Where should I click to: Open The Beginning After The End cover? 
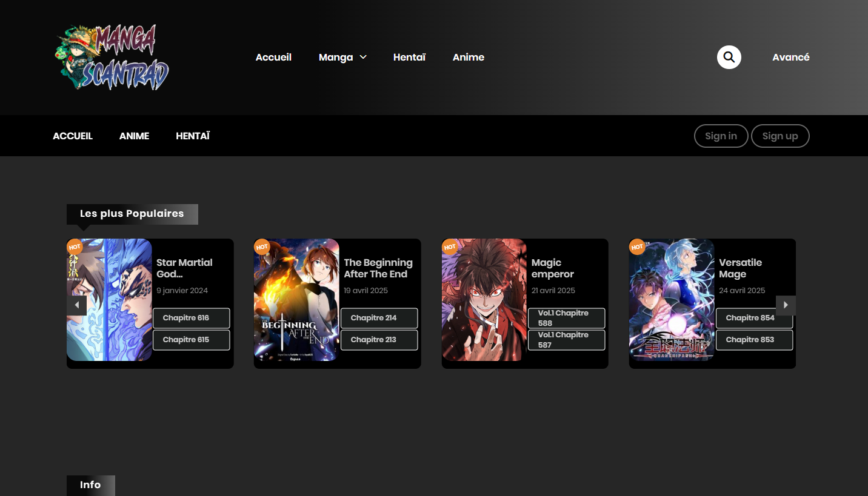point(296,300)
